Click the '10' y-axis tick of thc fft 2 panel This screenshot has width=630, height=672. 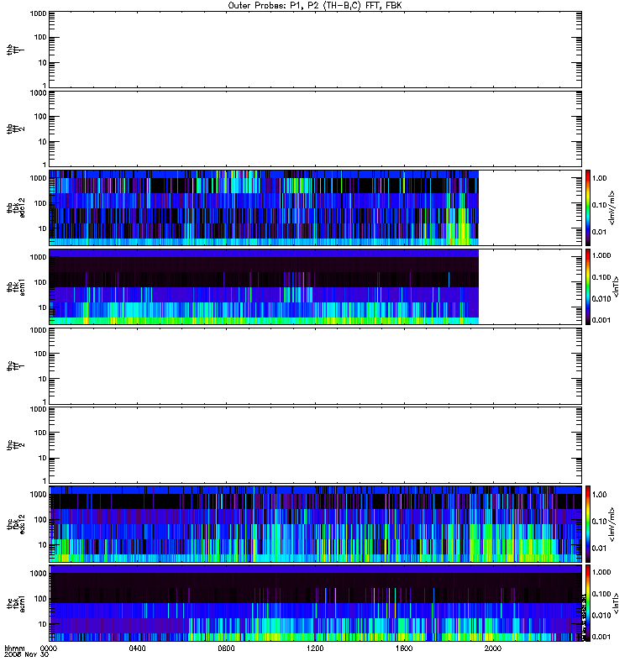pos(43,458)
